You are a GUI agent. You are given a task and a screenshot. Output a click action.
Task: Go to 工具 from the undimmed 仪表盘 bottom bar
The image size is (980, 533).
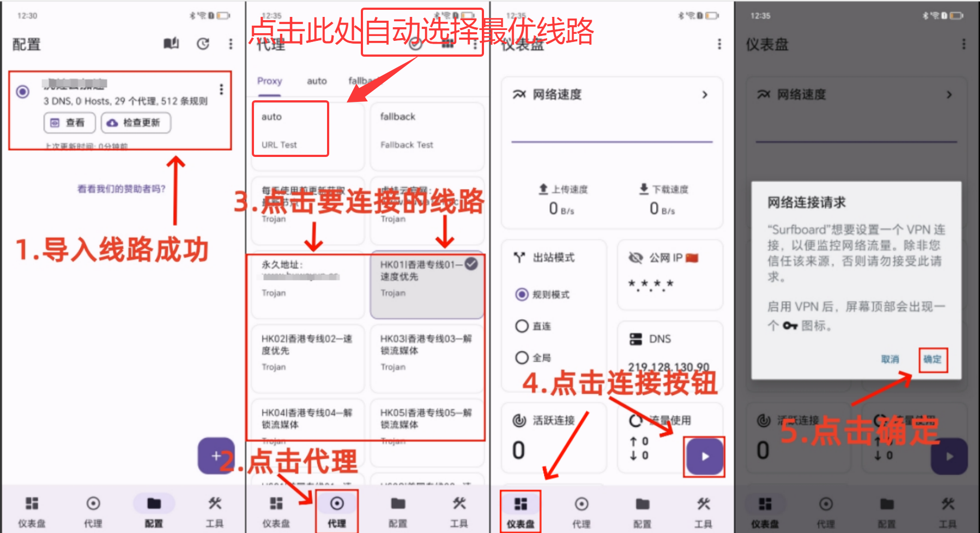pyautogui.click(x=704, y=512)
